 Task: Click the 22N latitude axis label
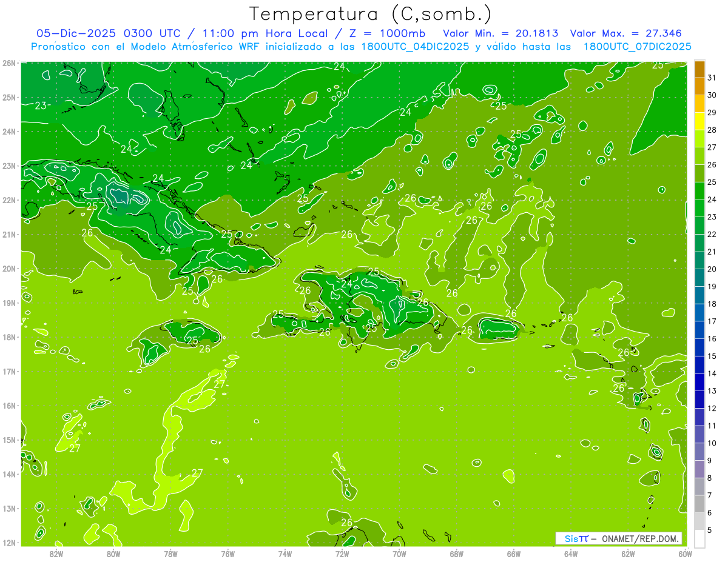coord(8,200)
